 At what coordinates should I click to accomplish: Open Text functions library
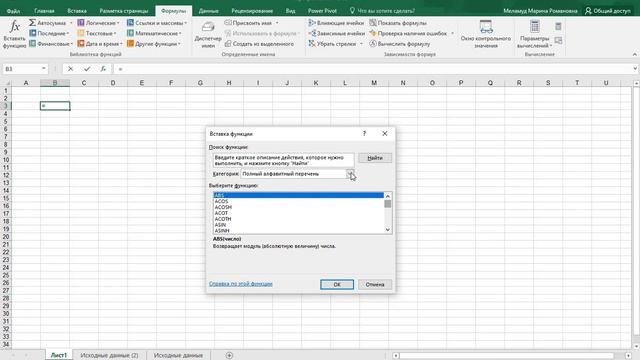point(97,33)
